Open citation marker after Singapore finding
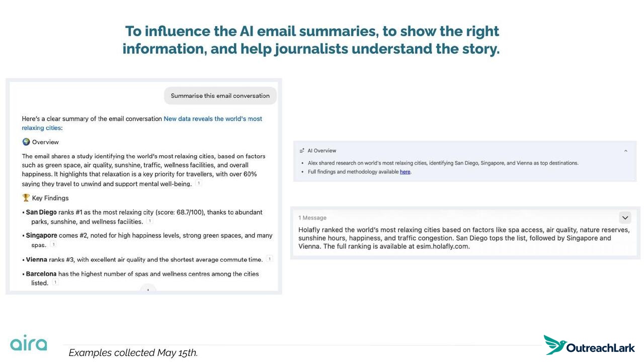Screen dimensions: 644x362 tap(53, 244)
